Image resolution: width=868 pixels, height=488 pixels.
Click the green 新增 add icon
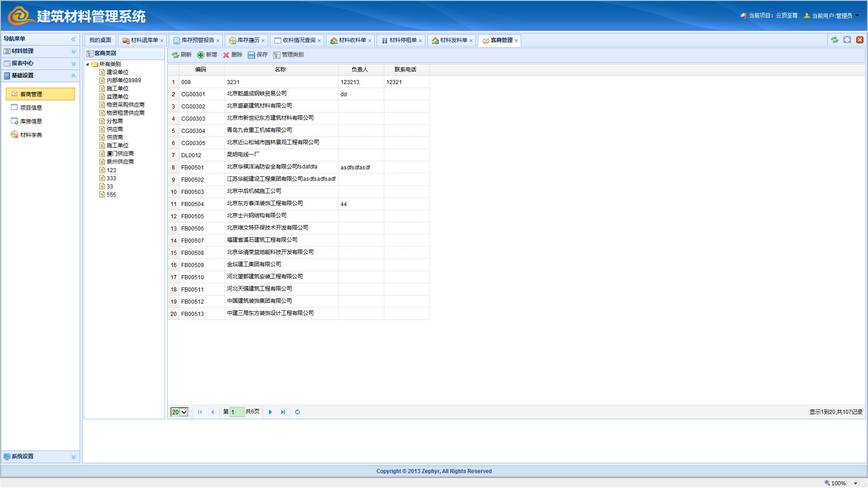coord(201,55)
